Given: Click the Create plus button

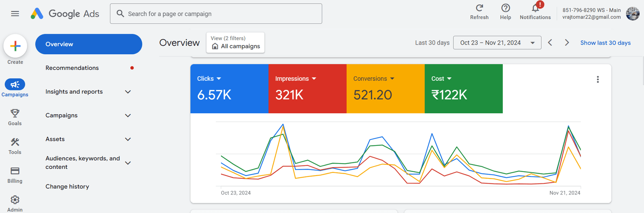Looking at the screenshot, I should coord(15,46).
